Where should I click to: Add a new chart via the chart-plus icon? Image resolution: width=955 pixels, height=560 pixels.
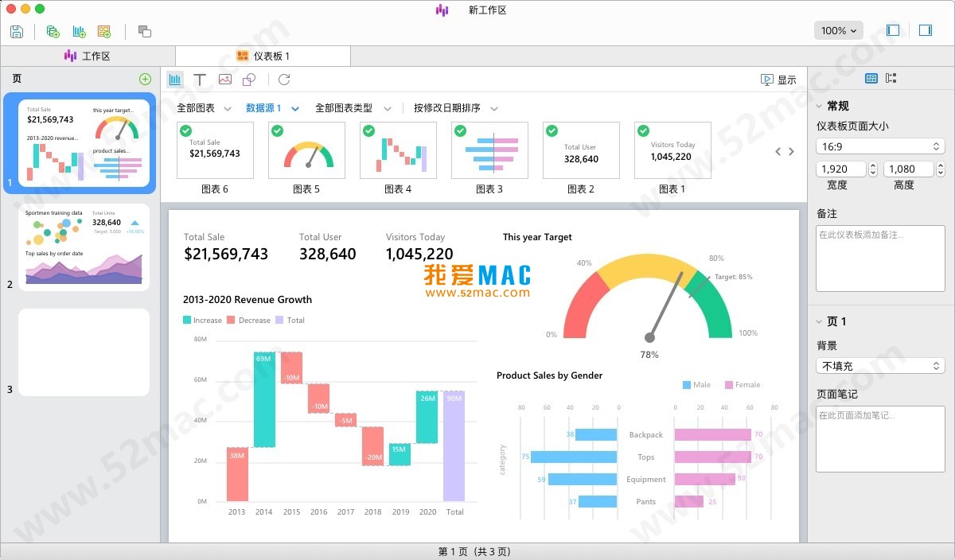[79, 31]
